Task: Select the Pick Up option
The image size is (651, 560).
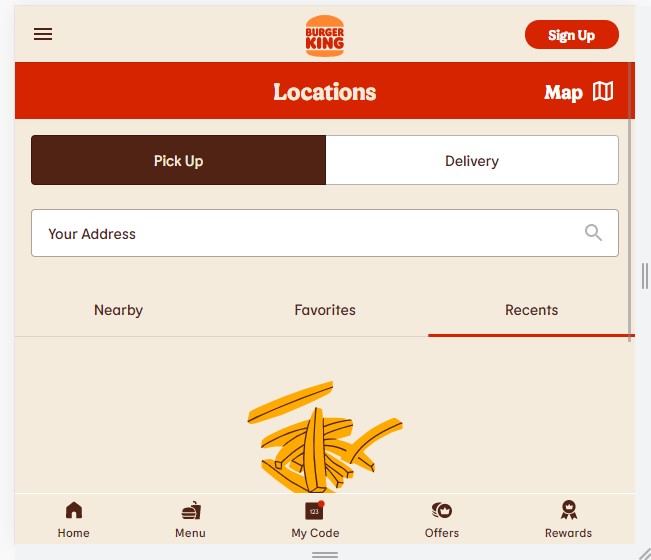Action: (x=179, y=160)
